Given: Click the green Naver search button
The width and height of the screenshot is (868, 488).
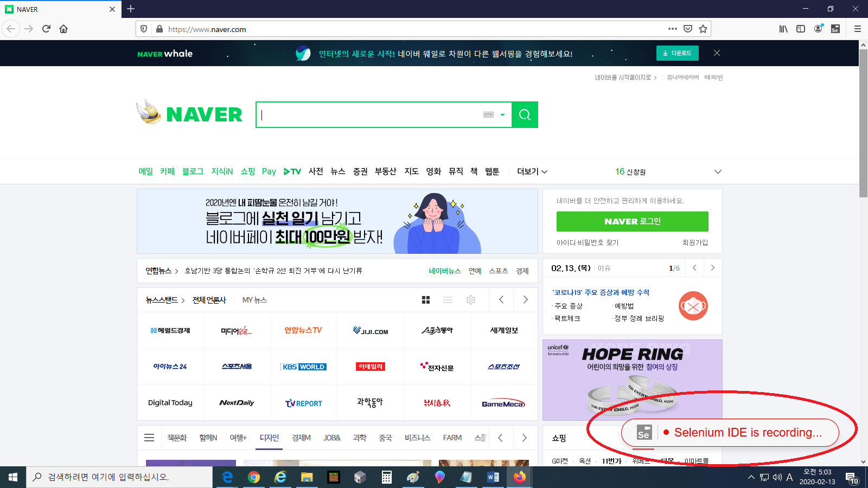Looking at the screenshot, I should coord(525,114).
